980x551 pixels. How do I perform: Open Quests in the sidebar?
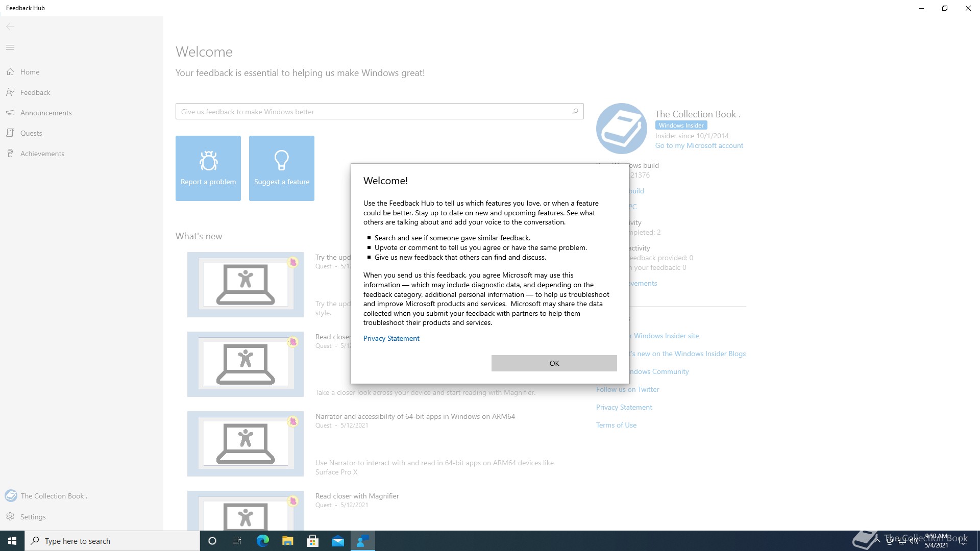(x=82, y=133)
